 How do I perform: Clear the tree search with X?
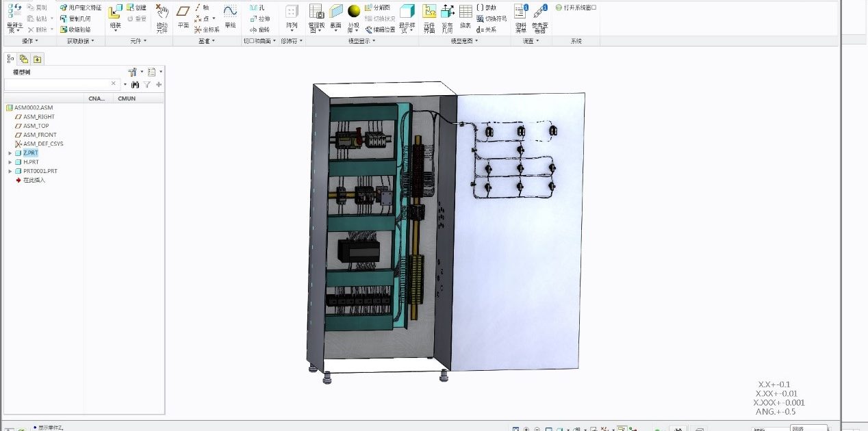[114, 83]
